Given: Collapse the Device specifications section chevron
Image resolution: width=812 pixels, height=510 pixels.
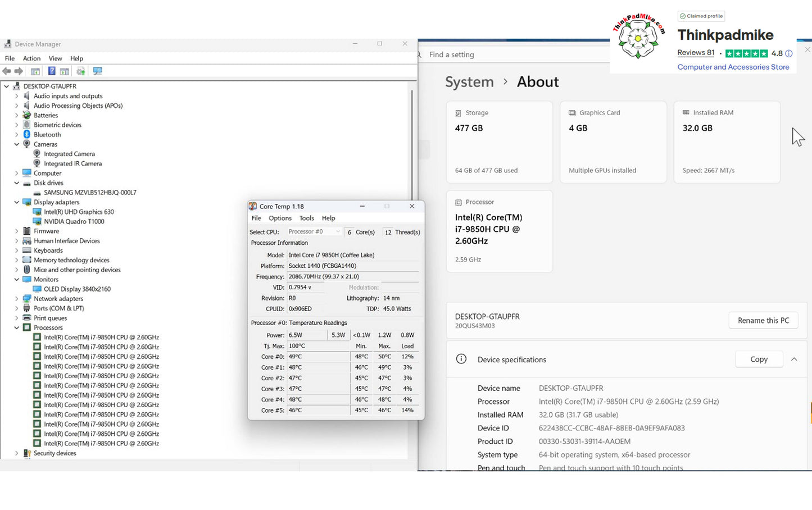Looking at the screenshot, I should (x=794, y=359).
